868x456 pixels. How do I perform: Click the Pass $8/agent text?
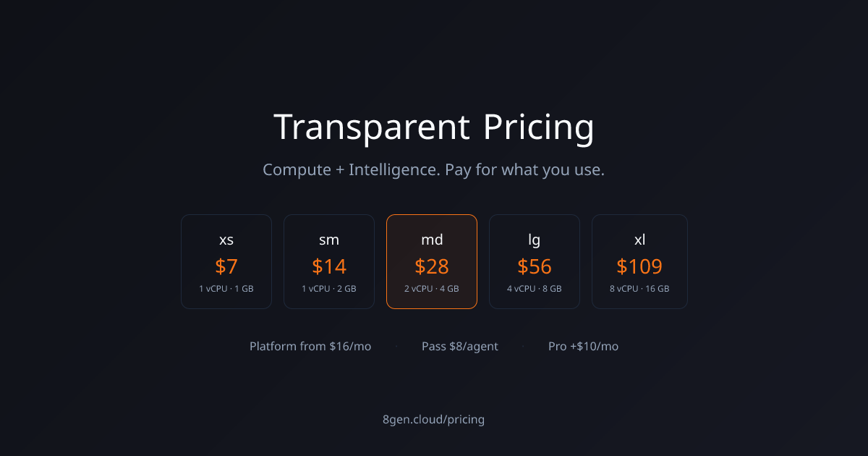click(460, 346)
